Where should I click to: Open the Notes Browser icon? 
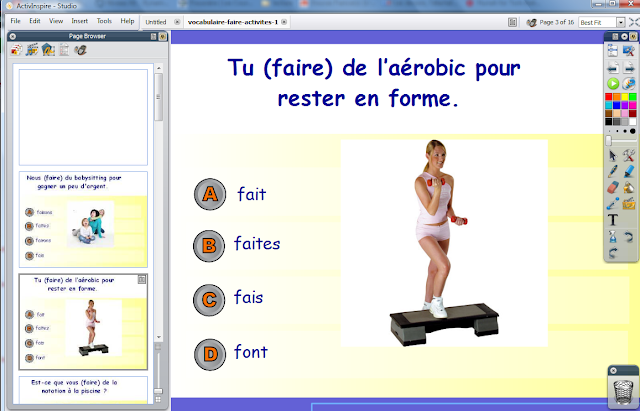click(64, 50)
